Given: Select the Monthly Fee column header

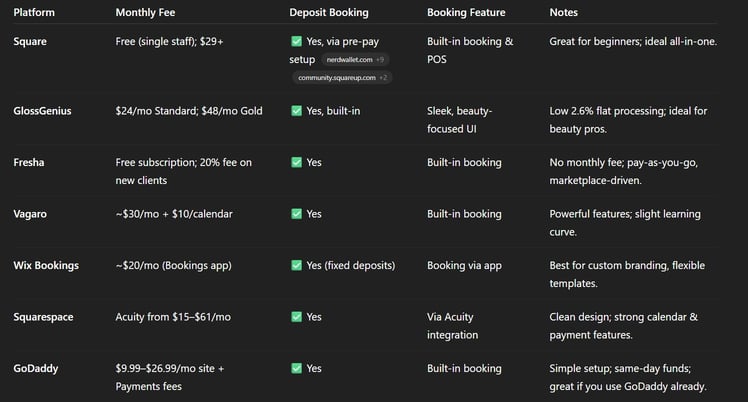Looking at the screenshot, I should tap(145, 12).
